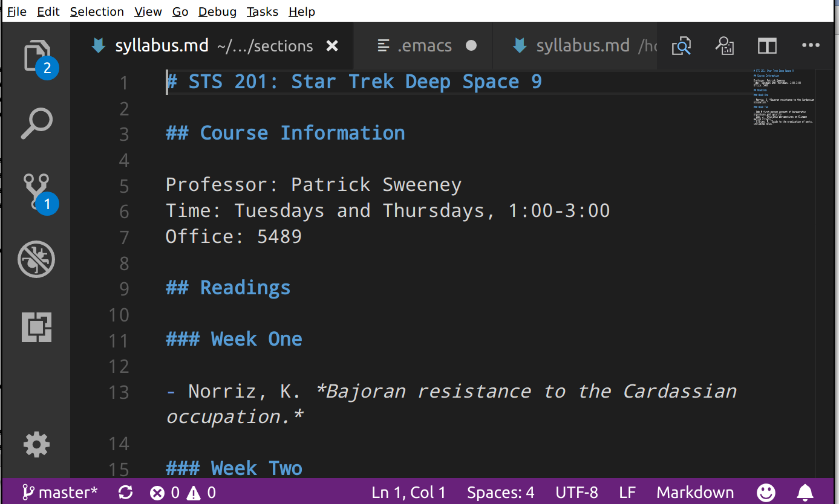Click the unsaved dot on .emacs tab
This screenshot has width=839, height=504.
(x=471, y=46)
